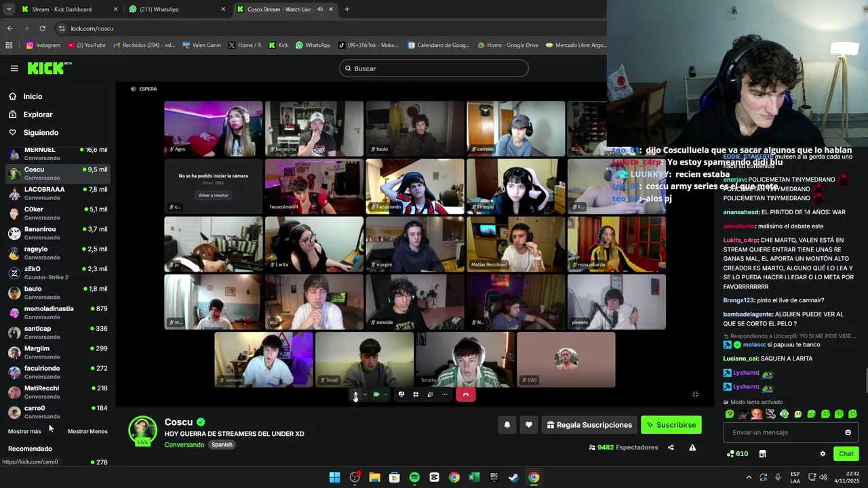Open LACOBRAAA channel in sidebar
868x488 pixels.
[x=58, y=193]
